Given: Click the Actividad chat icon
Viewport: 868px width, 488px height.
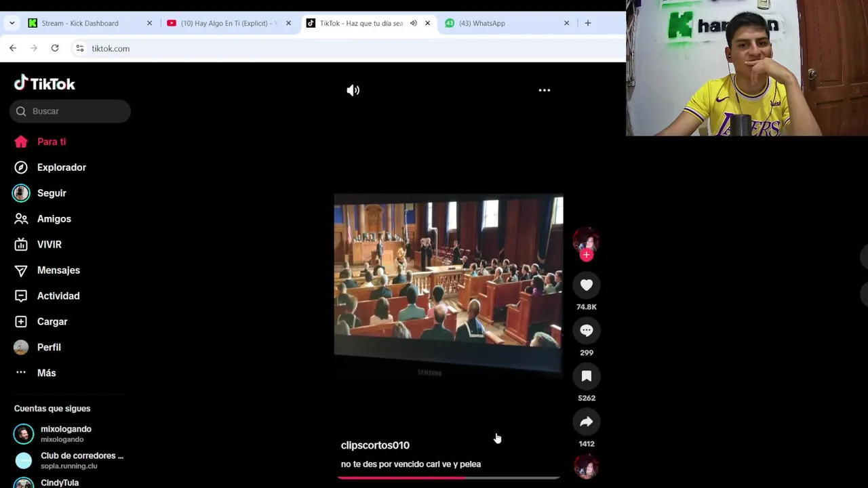Looking at the screenshot, I should click(21, 296).
